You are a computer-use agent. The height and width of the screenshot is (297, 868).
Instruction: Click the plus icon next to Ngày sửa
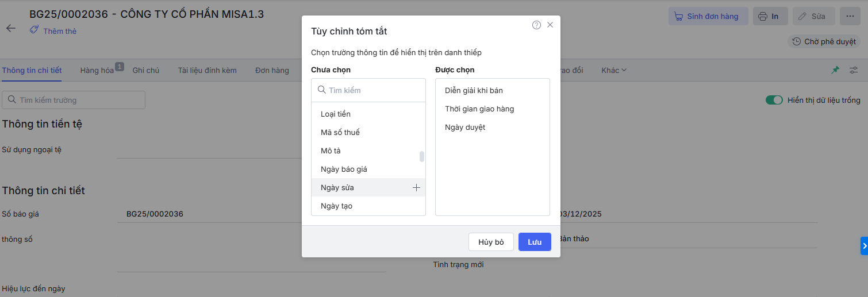click(417, 187)
